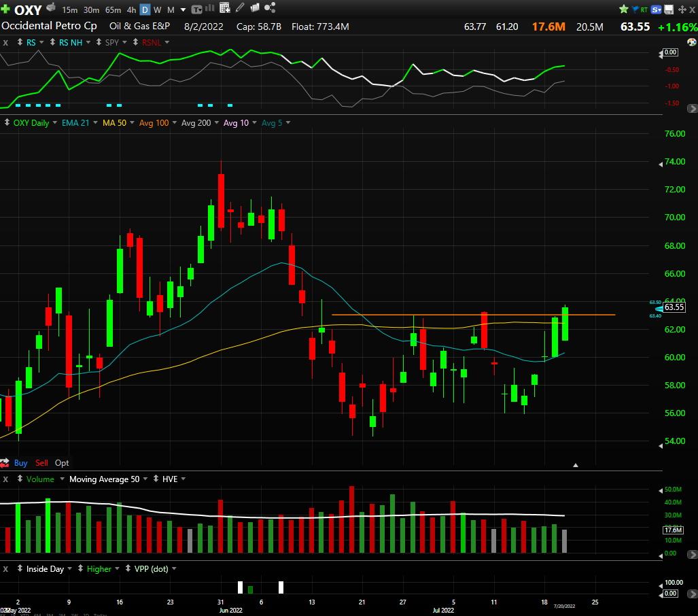Open the MA 50 plot dropdown

[133, 122]
